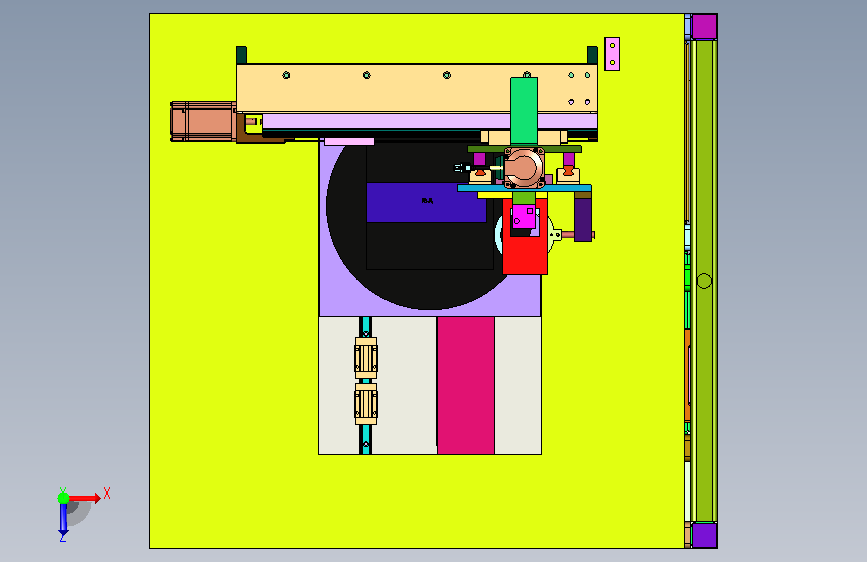Click the blue Z axis arrow of the triad

(63, 518)
